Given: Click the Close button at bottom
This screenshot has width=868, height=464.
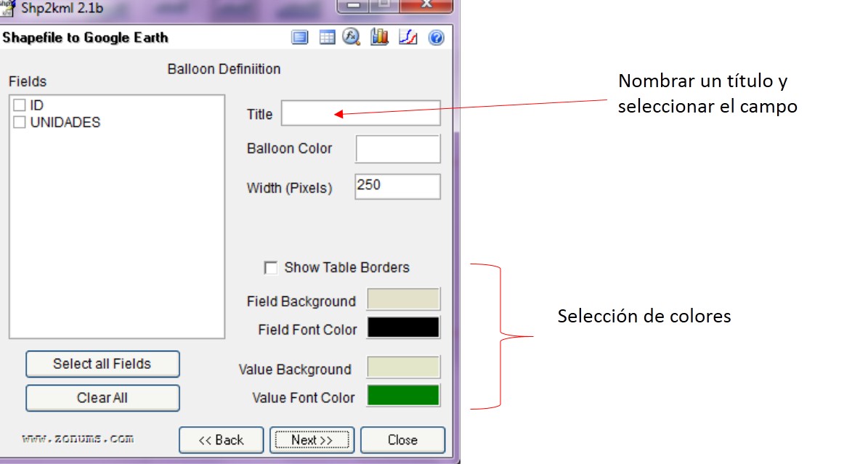Looking at the screenshot, I should pyautogui.click(x=402, y=440).
